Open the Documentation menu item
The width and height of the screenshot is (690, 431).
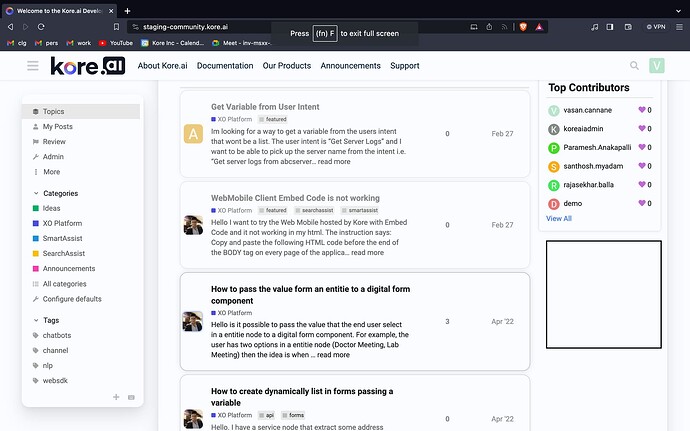pyautogui.click(x=225, y=66)
